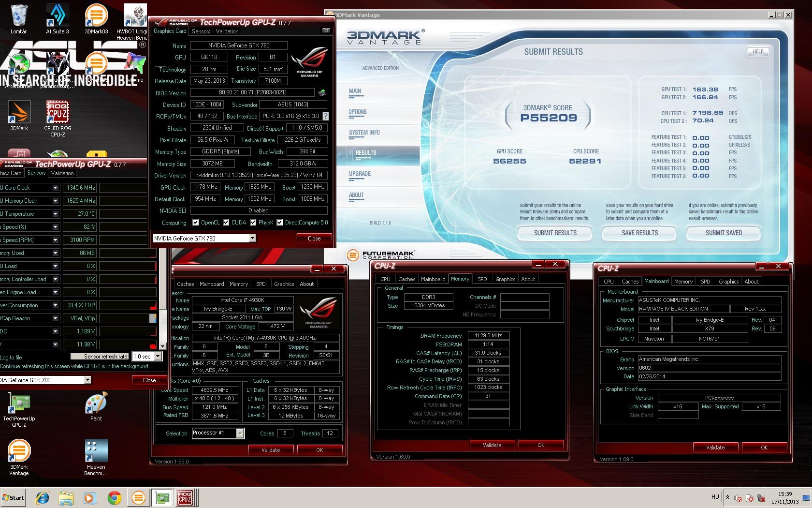Click the Submit Saved button

tap(724, 233)
